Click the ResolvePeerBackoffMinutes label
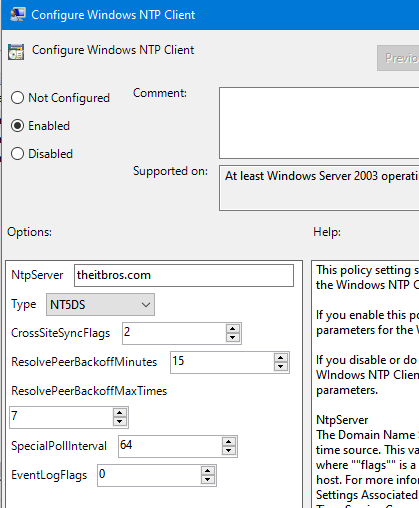The height and width of the screenshot is (508, 419). tap(84, 362)
